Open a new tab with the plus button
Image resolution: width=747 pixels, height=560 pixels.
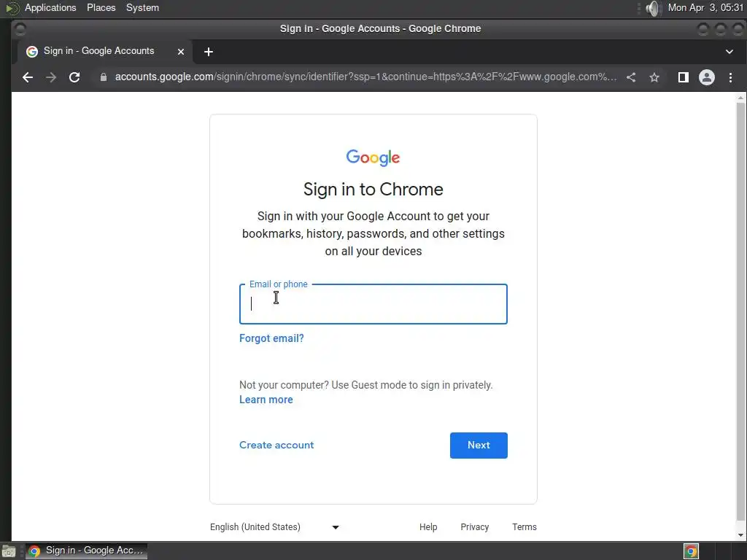pyautogui.click(x=208, y=52)
